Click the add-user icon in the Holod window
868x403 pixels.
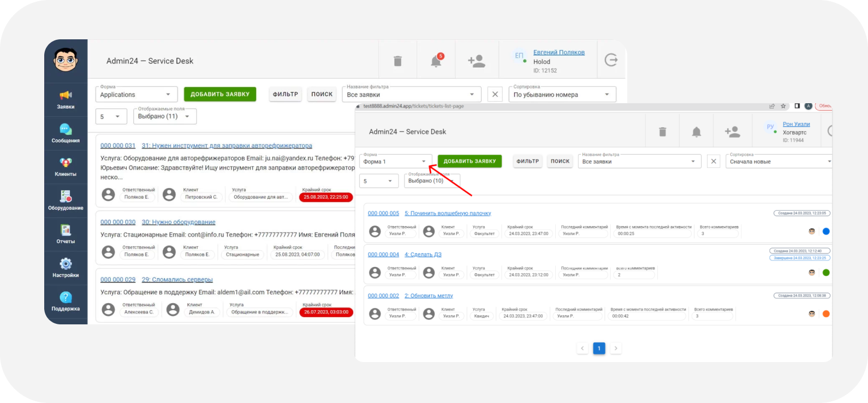click(x=477, y=61)
